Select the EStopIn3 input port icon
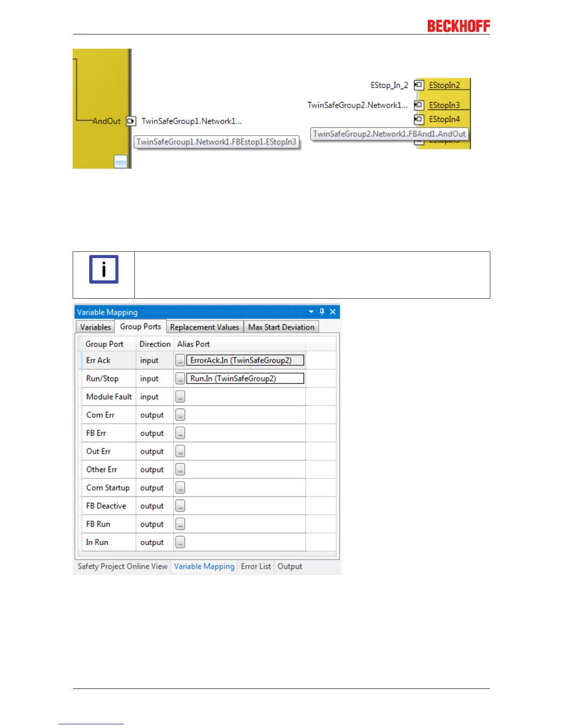The width and height of the screenshot is (563, 728). click(x=419, y=105)
